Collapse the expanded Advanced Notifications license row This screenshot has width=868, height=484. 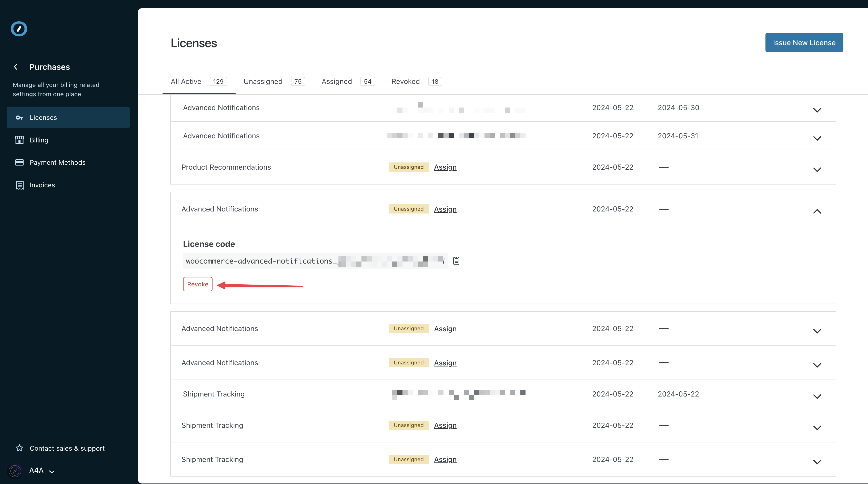pyautogui.click(x=817, y=211)
